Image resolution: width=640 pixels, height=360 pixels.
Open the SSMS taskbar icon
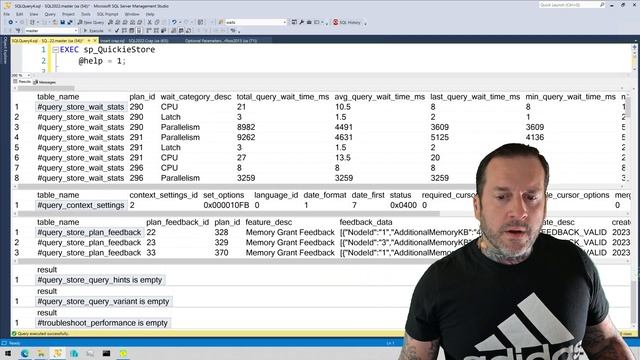pyautogui.click(x=58, y=353)
